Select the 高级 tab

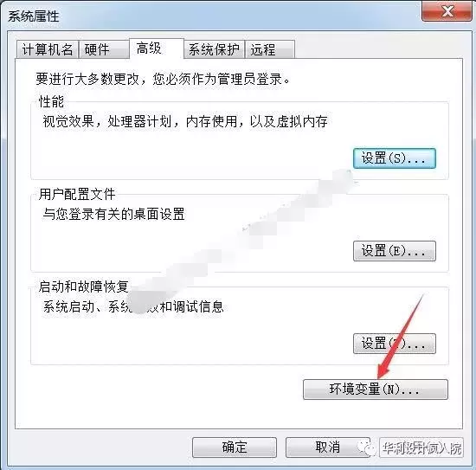pos(157,48)
